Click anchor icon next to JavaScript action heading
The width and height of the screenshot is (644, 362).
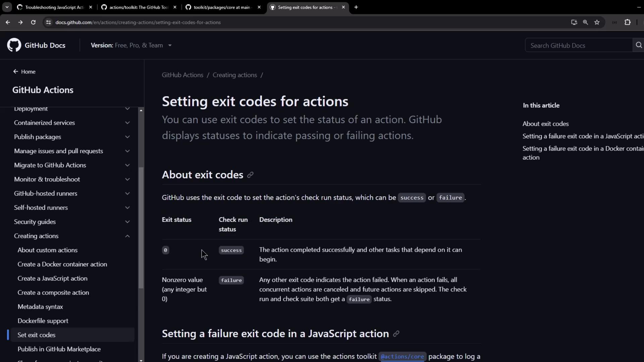point(396,334)
